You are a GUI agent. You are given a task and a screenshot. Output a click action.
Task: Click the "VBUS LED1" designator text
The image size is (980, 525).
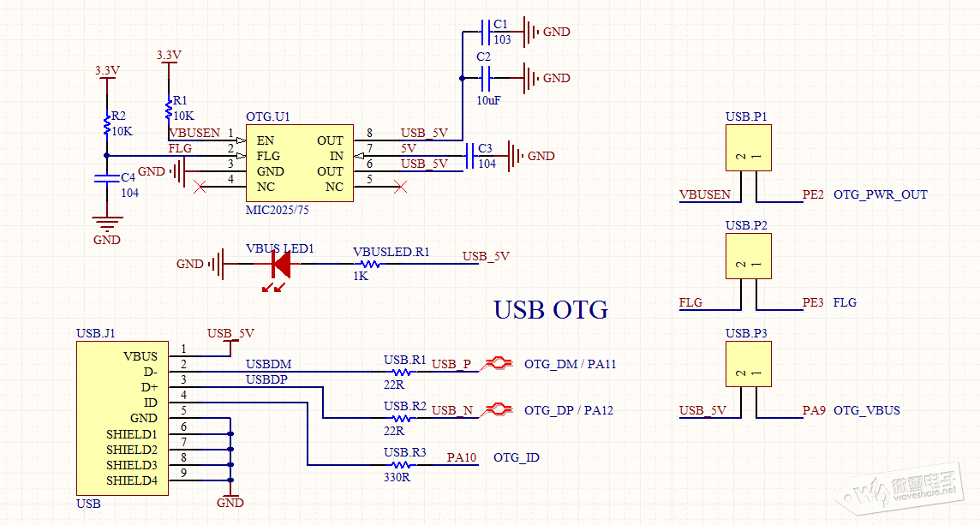click(x=279, y=248)
